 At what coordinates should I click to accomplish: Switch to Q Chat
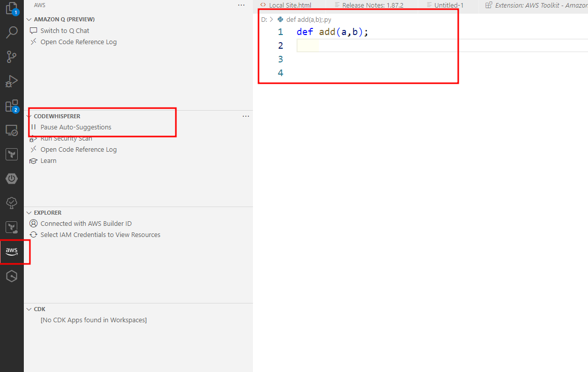coord(65,31)
